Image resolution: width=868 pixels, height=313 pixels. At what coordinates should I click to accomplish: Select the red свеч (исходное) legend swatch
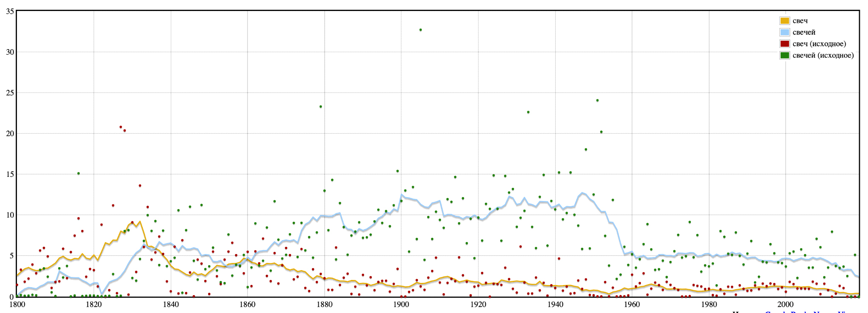(785, 44)
